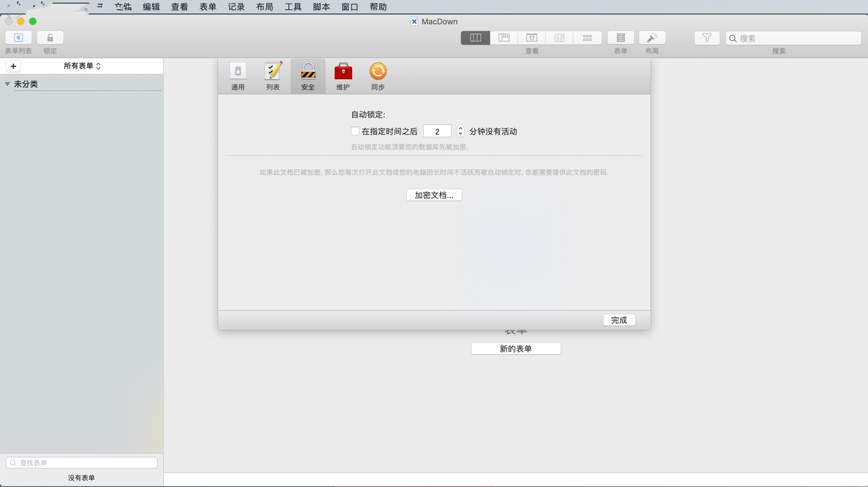Screen dimensions: 868x487
Task: Open the 布局 menu in menu bar
Action: (x=265, y=7)
